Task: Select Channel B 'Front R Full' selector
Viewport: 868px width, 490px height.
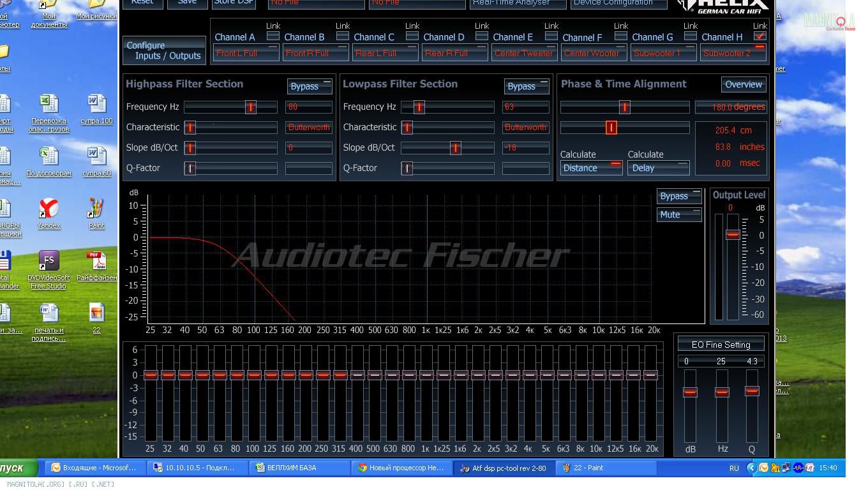Action: [x=316, y=53]
